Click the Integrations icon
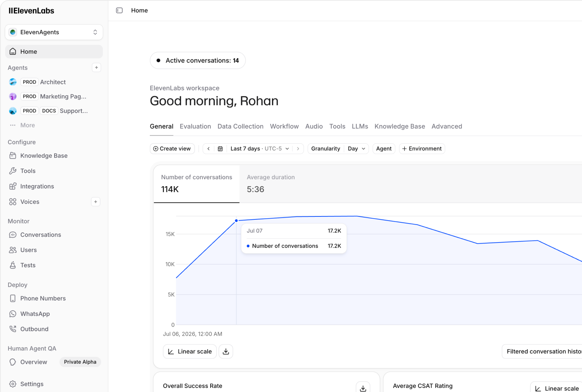Screen dimensions: 582x392 13,186
